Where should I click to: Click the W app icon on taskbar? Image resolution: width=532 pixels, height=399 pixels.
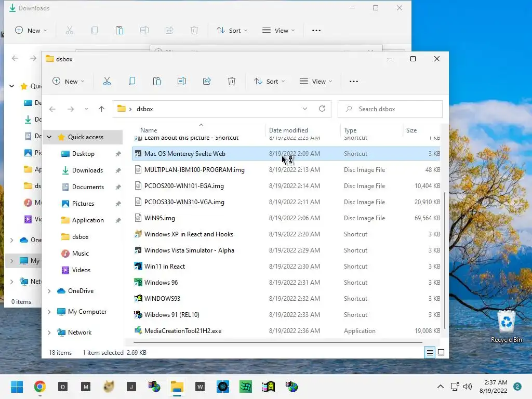pyautogui.click(x=200, y=387)
